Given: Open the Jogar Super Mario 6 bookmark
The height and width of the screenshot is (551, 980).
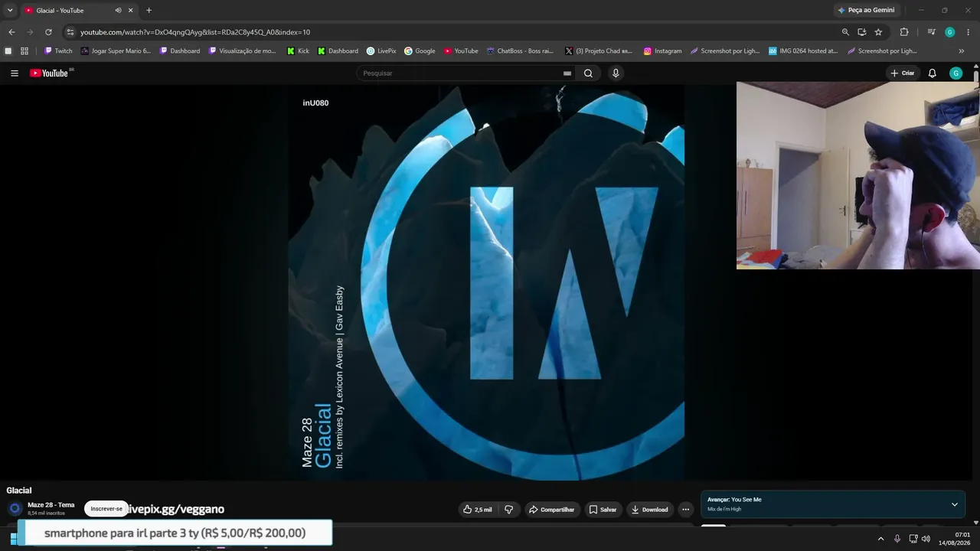Looking at the screenshot, I should coord(116,51).
